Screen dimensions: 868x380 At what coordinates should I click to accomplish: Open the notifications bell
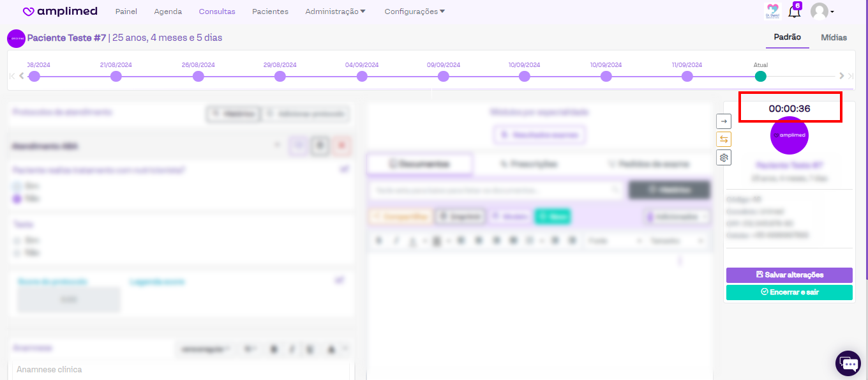pyautogui.click(x=794, y=11)
